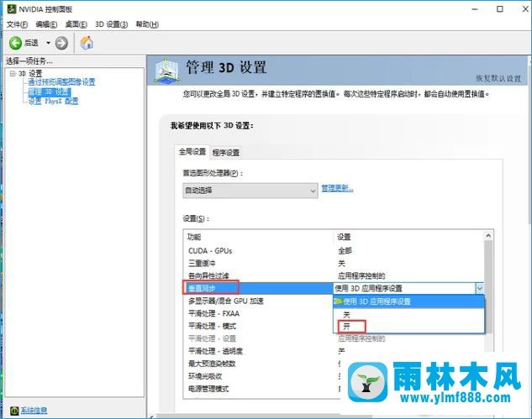This screenshot has height=419, width=532.
Task: Click the Forward arrow icon
Action: [x=61, y=43]
